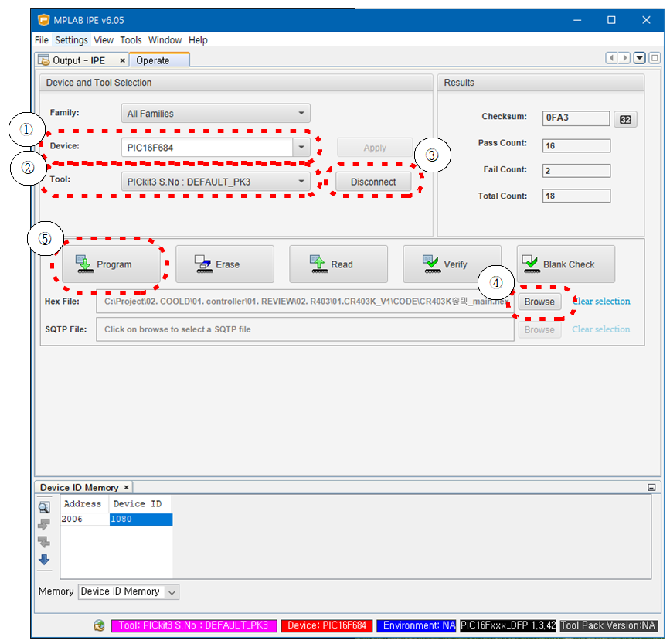The image size is (670, 644).
Task: Click the magnifier find icon in memory panel
Action: point(44,508)
